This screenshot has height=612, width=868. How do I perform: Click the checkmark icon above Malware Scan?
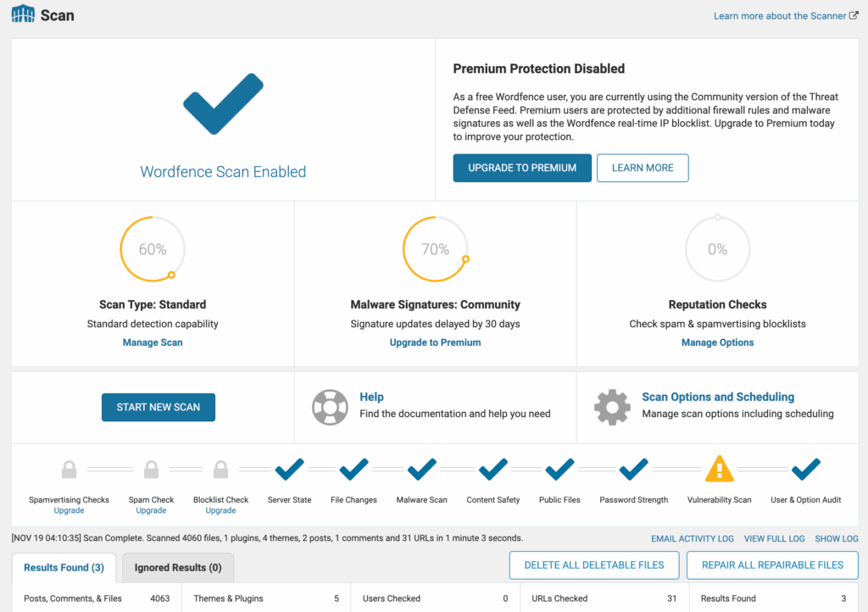coord(421,469)
